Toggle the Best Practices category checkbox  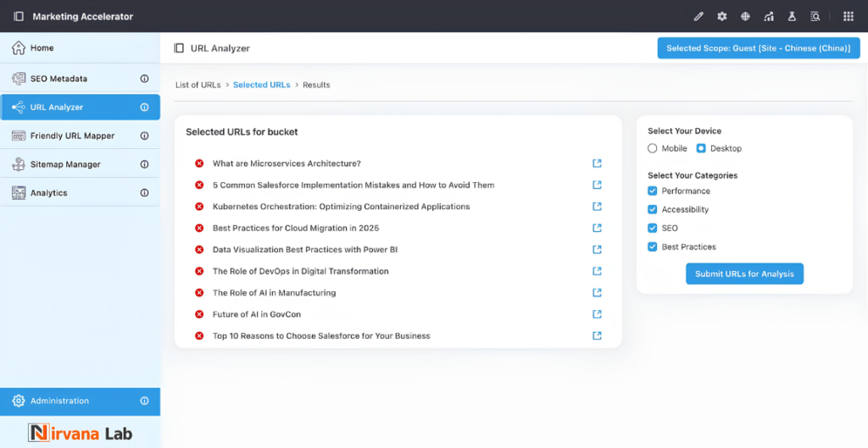(x=653, y=246)
